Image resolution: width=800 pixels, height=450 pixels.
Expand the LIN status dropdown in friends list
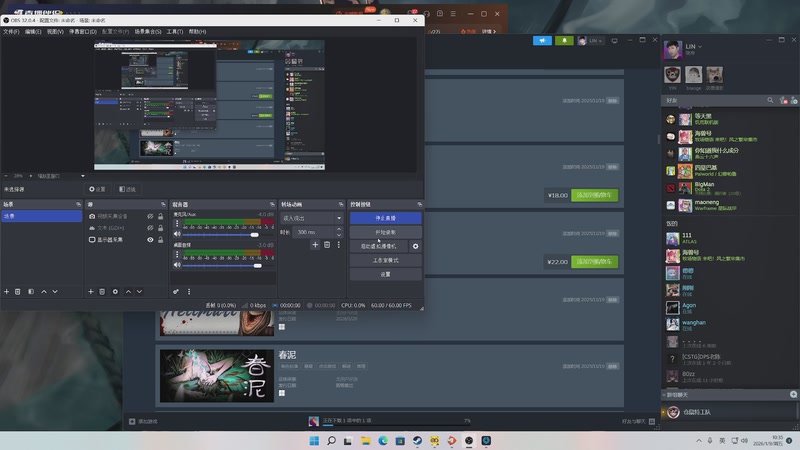coord(699,46)
